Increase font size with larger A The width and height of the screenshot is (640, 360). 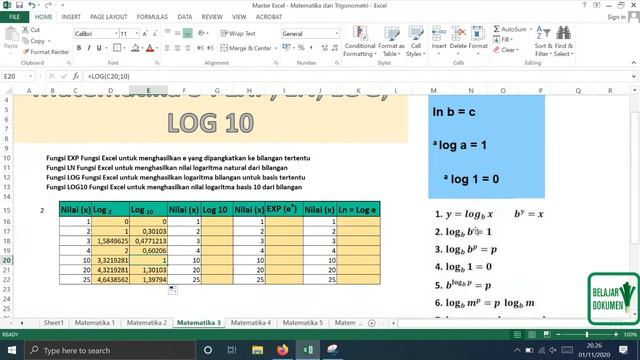(x=145, y=34)
